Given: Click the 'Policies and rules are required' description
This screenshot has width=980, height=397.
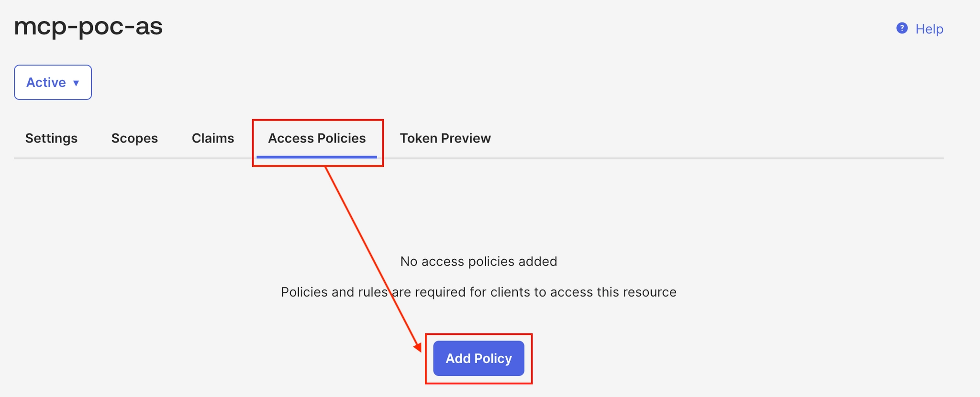Looking at the screenshot, I should 479,292.
